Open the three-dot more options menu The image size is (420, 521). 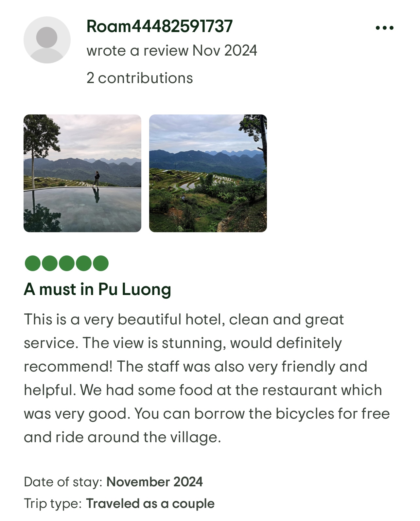[x=384, y=28]
